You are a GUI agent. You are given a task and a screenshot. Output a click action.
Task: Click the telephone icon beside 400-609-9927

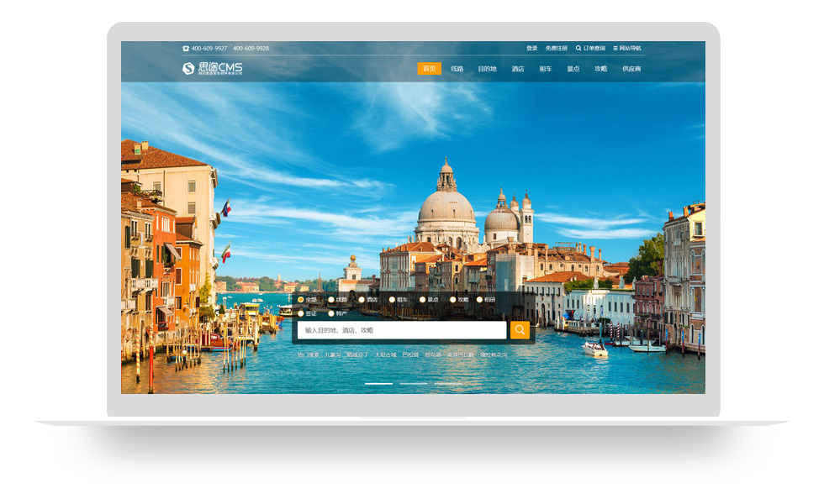click(x=186, y=49)
